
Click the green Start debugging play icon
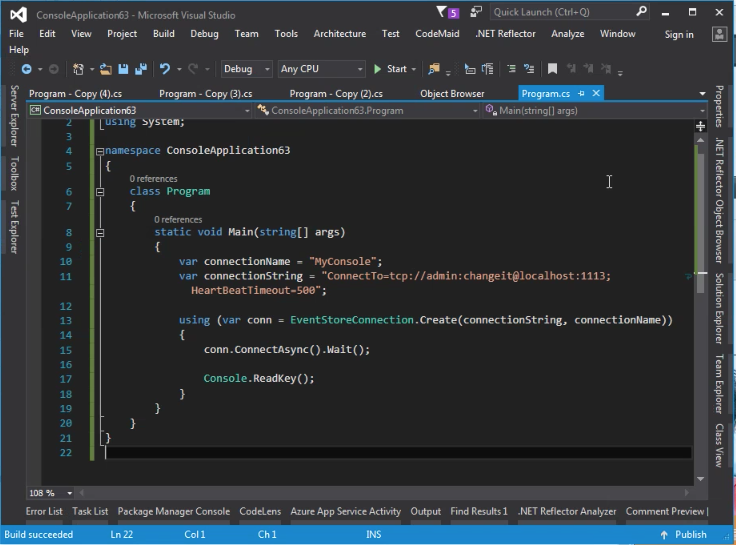click(x=377, y=69)
